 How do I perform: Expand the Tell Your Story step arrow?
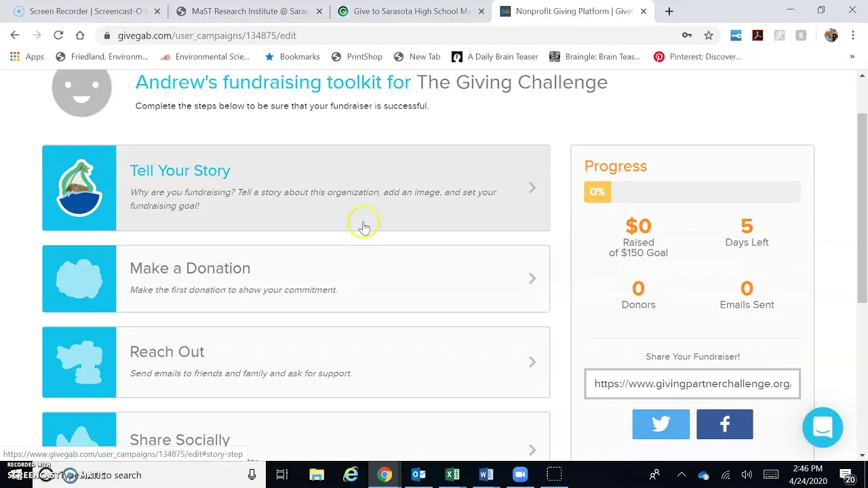pyautogui.click(x=532, y=188)
